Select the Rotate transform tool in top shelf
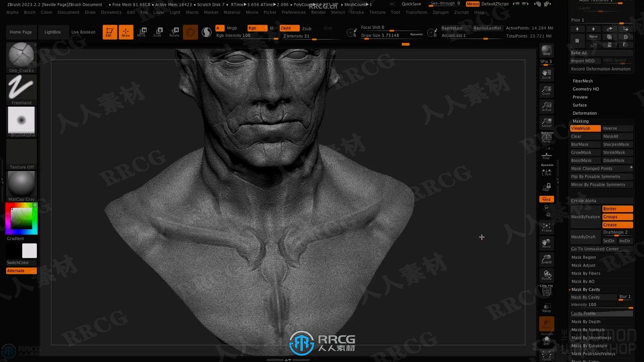 (174, 32)
